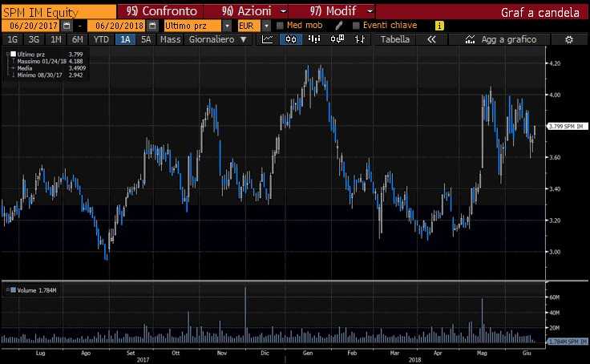Click the Volume 1.784M legend label
This screenshot has width=590, height=364.
coord(37,290)
